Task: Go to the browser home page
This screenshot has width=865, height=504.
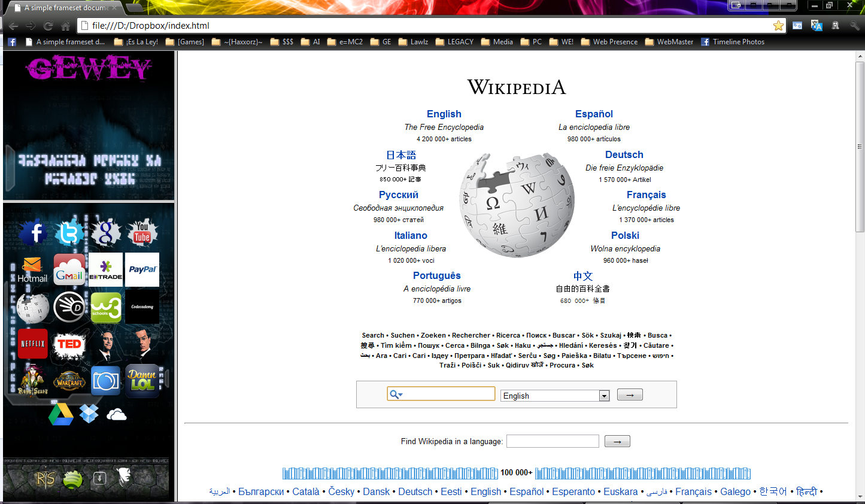Action: [66, 26]
